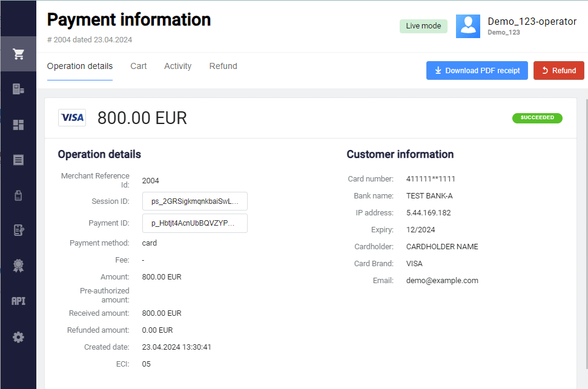Open the API section in sidebar
588x389 pixels.
18,301
